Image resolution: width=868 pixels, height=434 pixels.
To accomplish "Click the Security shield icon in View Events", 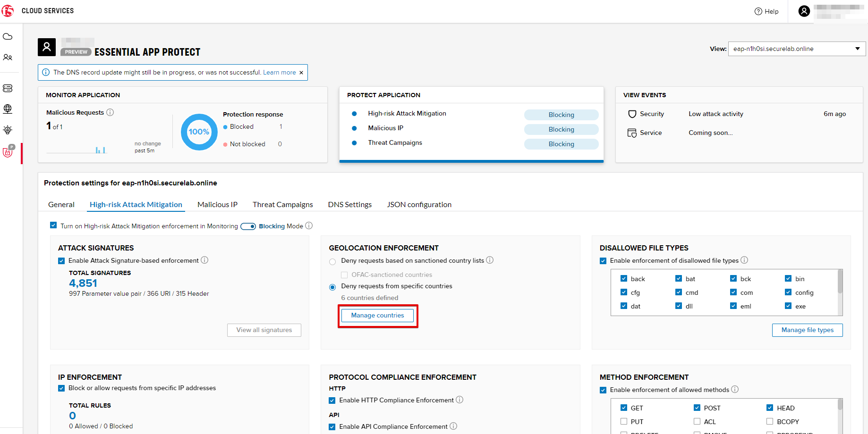I will click(x=632, y=114).
